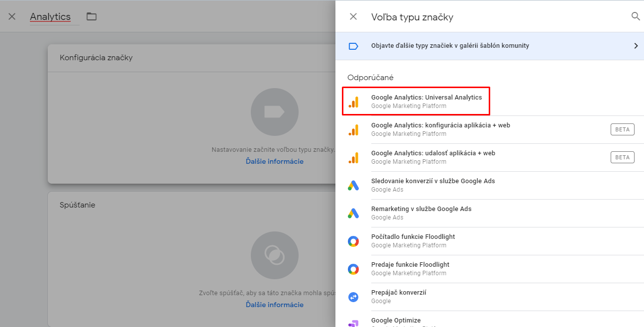Select Prepájač konverzií tag type
Image resolution: width=644 pixels, height=327 pixels.
pyautogui.click(x=490, y=297)
